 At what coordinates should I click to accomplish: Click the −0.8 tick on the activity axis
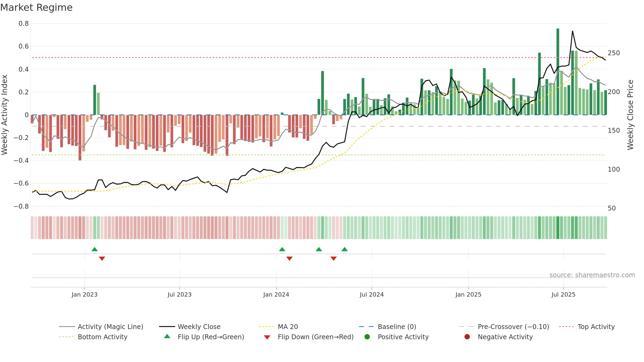21,206
